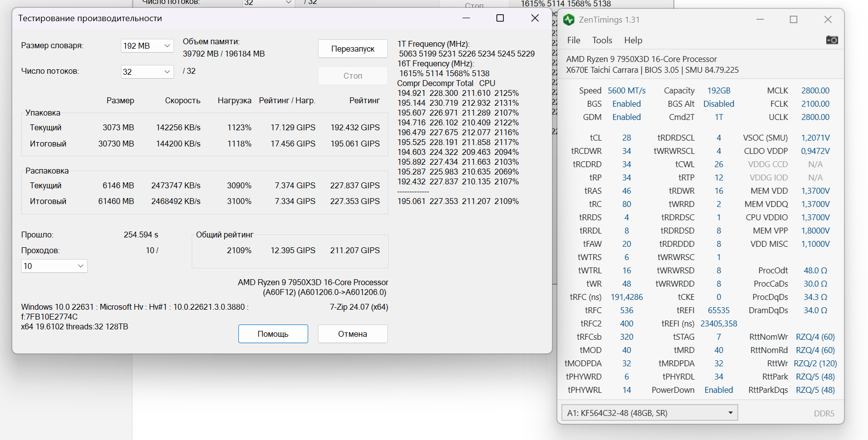
Task: Click the tREFI (ns) value 23405,358
Action: tap(719, 323)
